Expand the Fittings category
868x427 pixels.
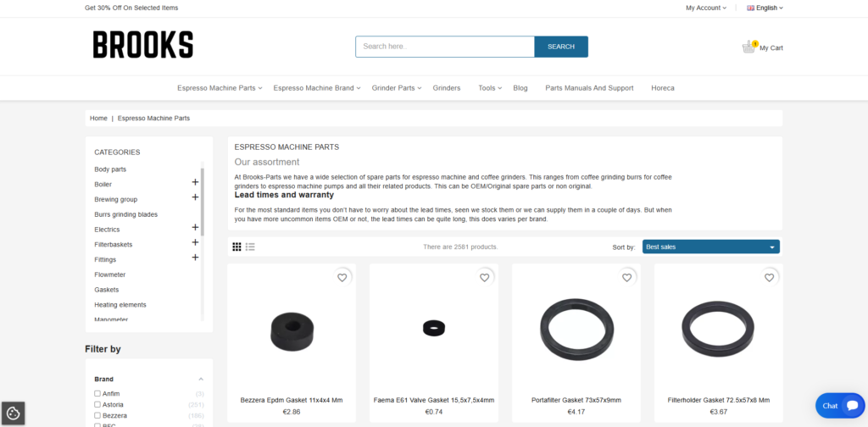click(x=195, y=258)
